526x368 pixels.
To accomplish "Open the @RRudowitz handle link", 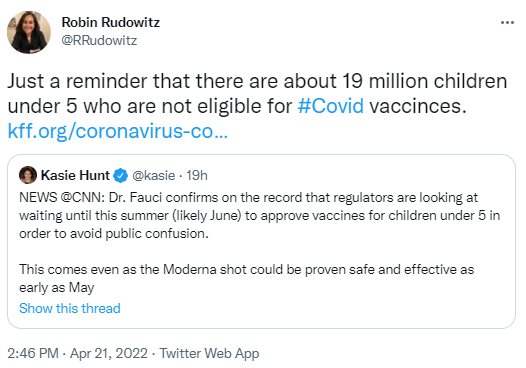I will coord(99,41).
